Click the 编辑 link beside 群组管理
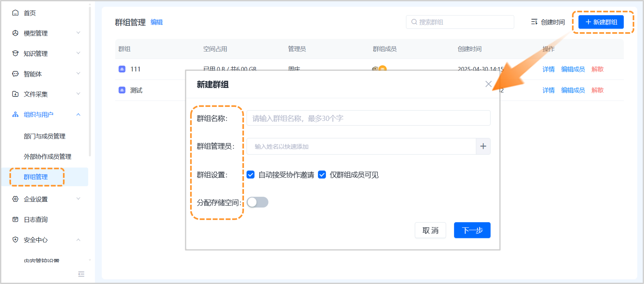Image resolution: width=644 pixels, height=284 pixels. pos(157,22)
